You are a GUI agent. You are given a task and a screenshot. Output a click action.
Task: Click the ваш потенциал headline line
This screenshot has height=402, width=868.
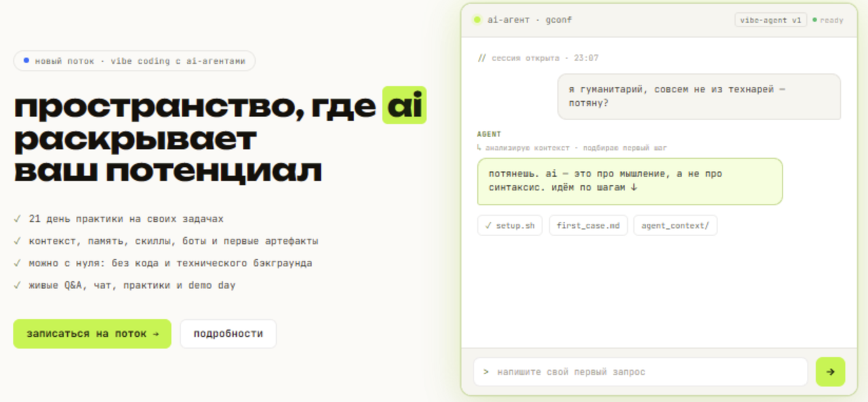pos(168,172)
